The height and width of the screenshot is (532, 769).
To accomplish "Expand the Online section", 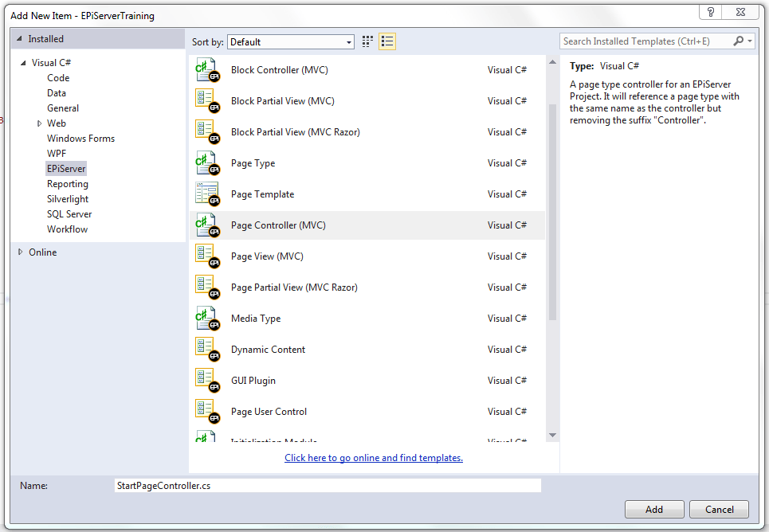I will point(20,252).
